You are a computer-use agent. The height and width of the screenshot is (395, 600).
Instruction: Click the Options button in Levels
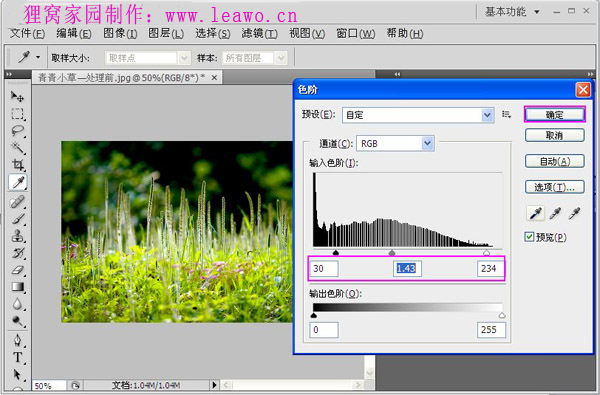click(x=554, y=187)
